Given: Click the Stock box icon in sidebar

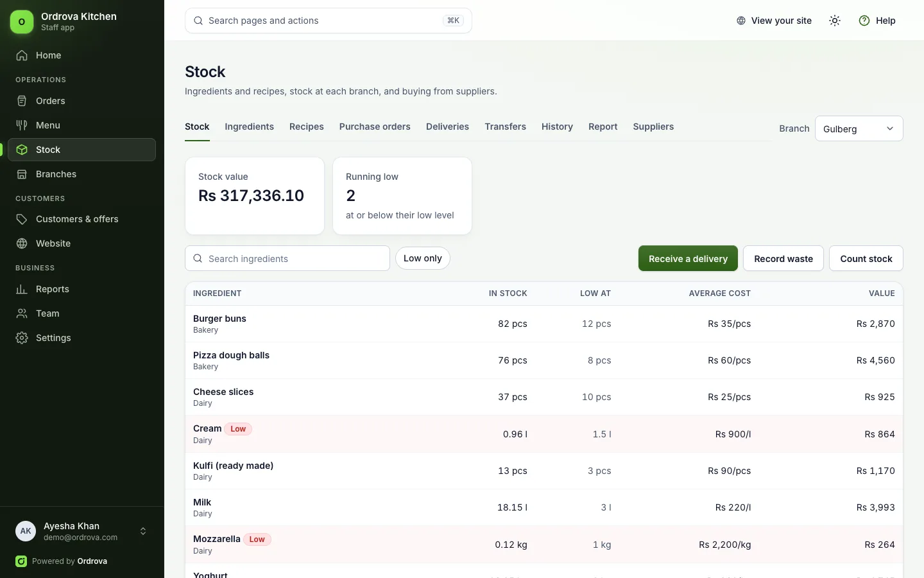Looking at the screenshot, I should click(x=22, y=150).
